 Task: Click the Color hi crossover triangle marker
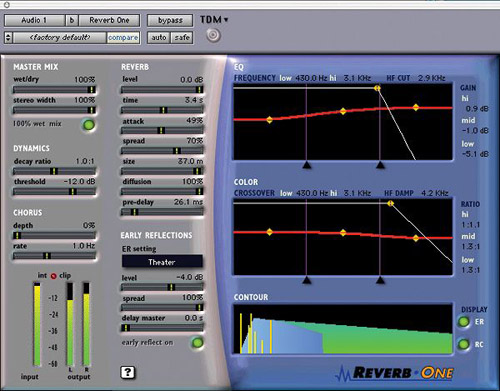tap(380, 280)
